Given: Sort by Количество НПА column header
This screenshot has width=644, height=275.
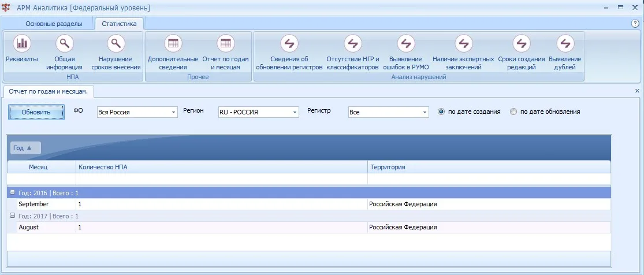Looking at the screenshot, I should click(222, 167).
